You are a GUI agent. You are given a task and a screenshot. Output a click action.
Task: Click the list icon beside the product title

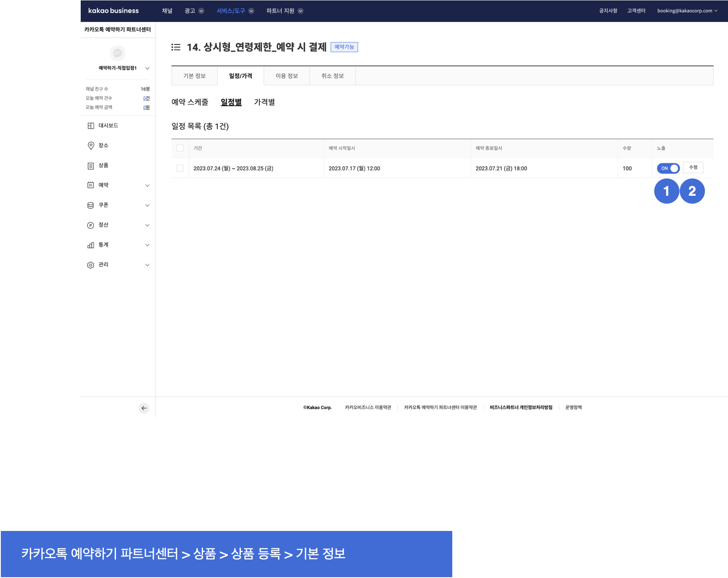[x=176, y=47]
